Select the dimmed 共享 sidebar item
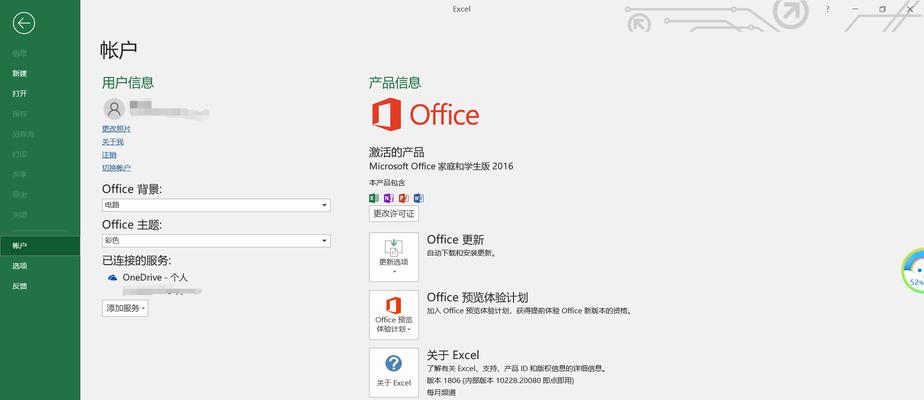 pyautogui.click(x=19, y=174)
